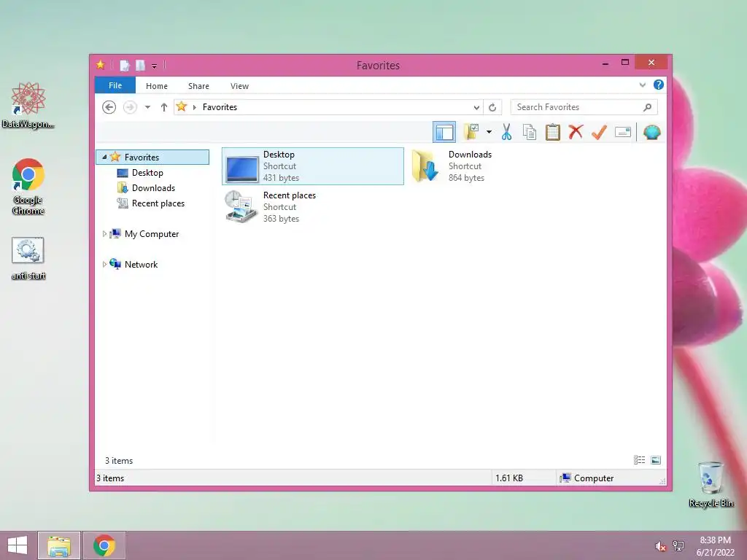747x560 pixels.
Task: Open the DataWagon desktop shortcut
Action: 28,105
